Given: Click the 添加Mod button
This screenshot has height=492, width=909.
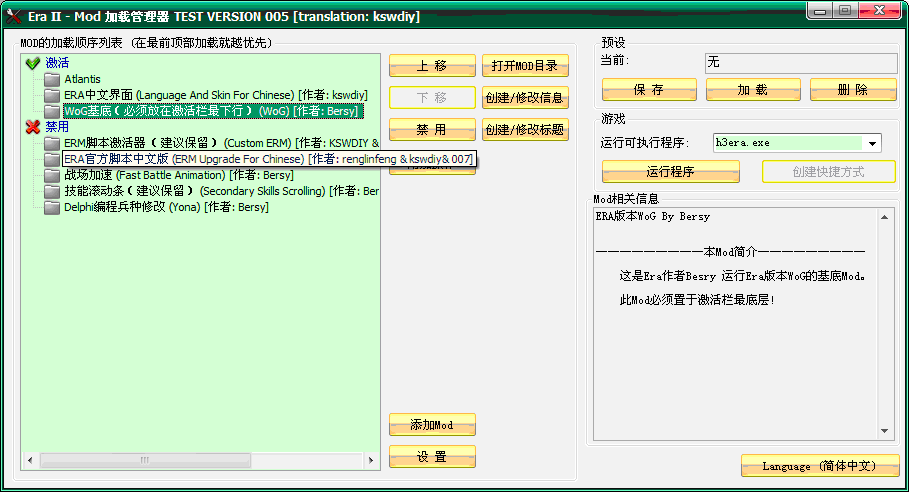Looking at the screenshot, I should point(432,425).
